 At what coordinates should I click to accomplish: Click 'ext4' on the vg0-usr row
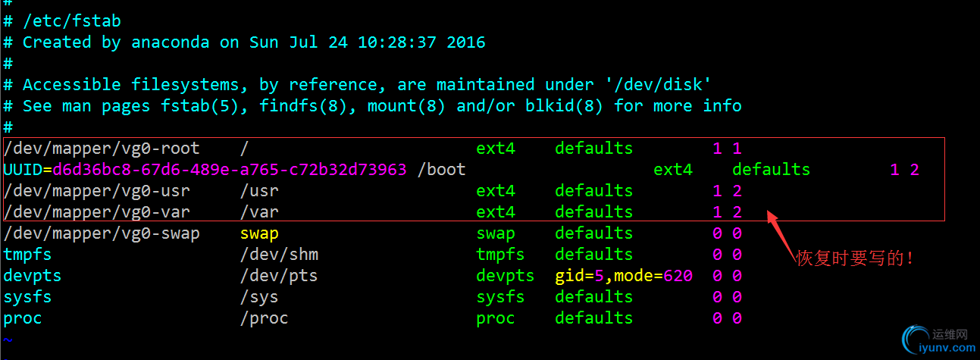coord(496,191)
